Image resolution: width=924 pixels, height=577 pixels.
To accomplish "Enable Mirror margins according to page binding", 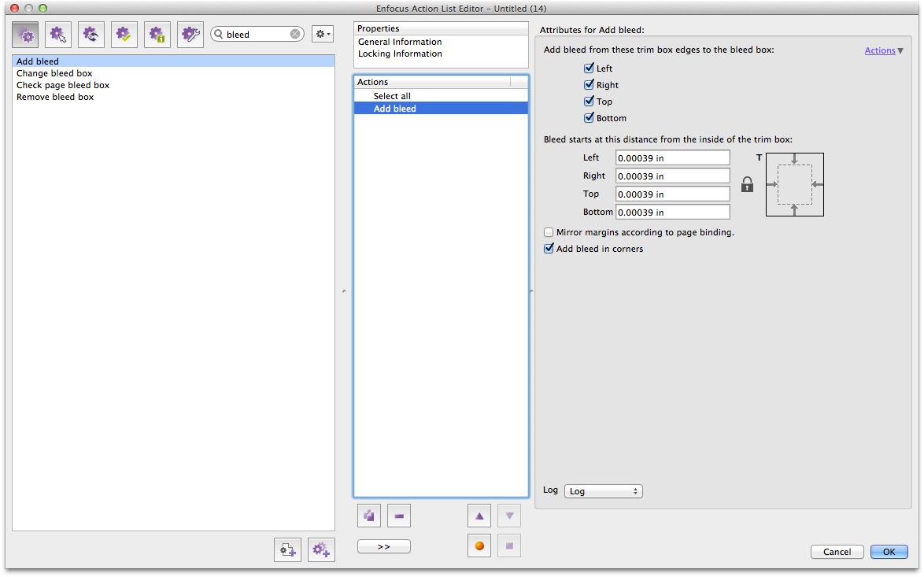I will point(549,233).
